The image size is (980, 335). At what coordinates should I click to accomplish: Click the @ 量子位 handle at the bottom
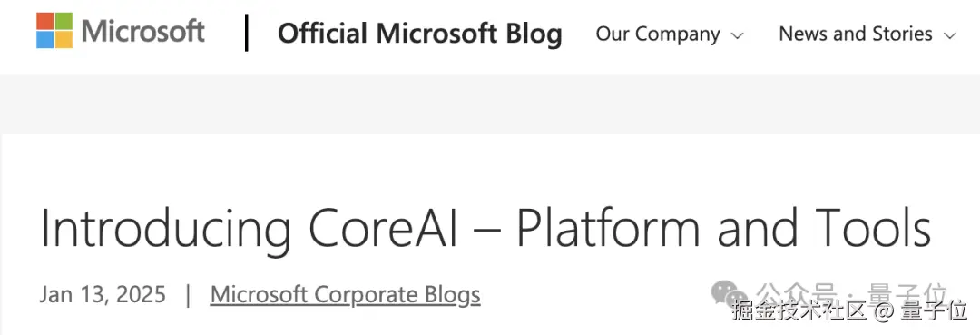point(921,310)
